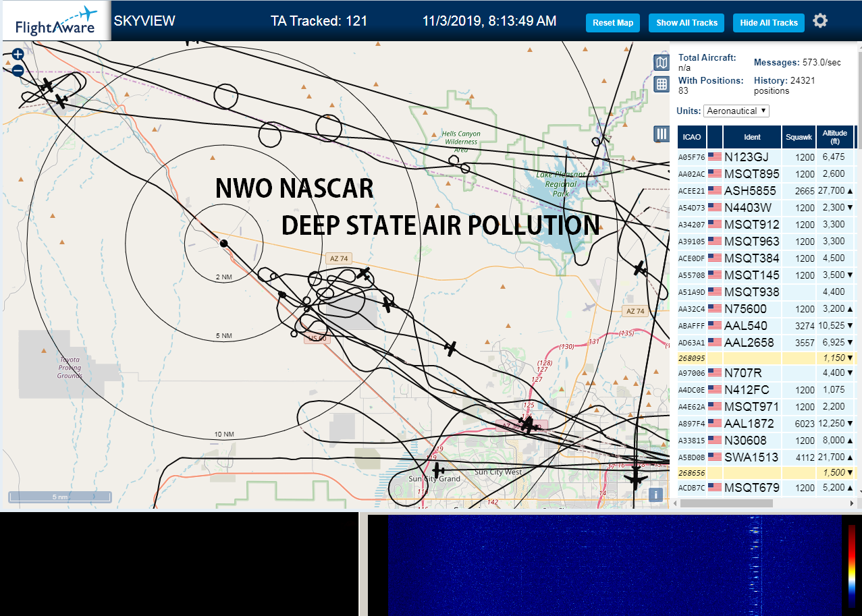The width and height of the screenshot is (862, 616).
Task: Click squawk 6023 cell for AAL1872
Action: tap(799, 424)
